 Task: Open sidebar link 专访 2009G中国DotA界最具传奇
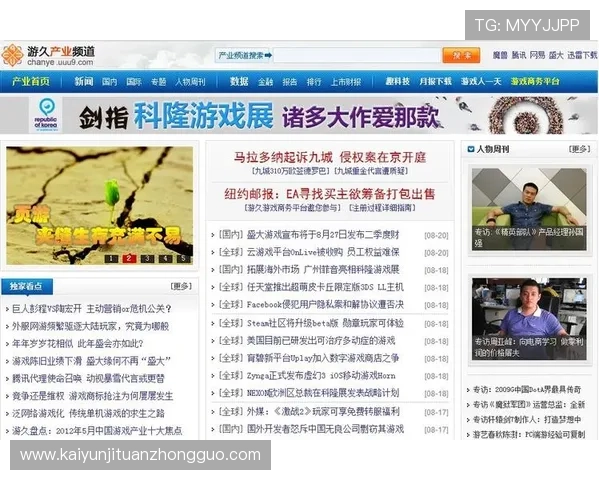pos(527,390)
